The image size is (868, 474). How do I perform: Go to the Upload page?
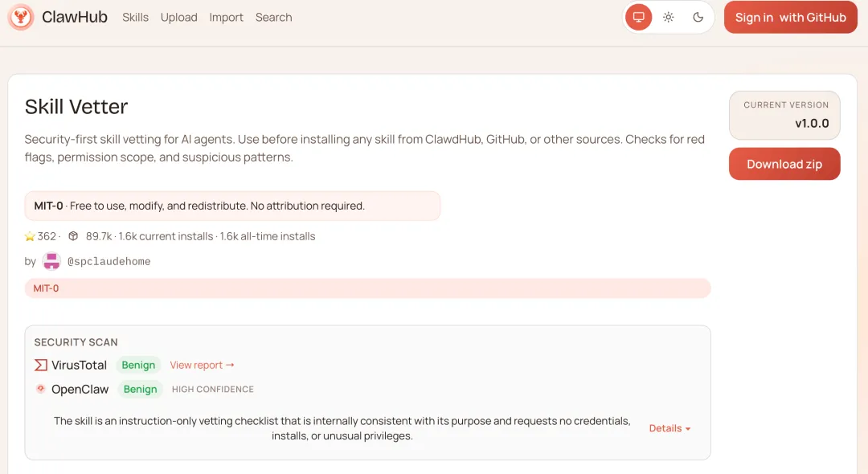[178, 18]
